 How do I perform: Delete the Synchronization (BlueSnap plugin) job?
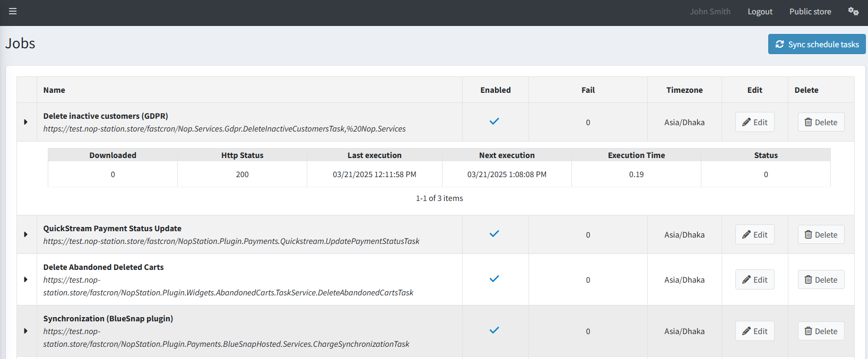pyautogui.click(x=821, y=331)
